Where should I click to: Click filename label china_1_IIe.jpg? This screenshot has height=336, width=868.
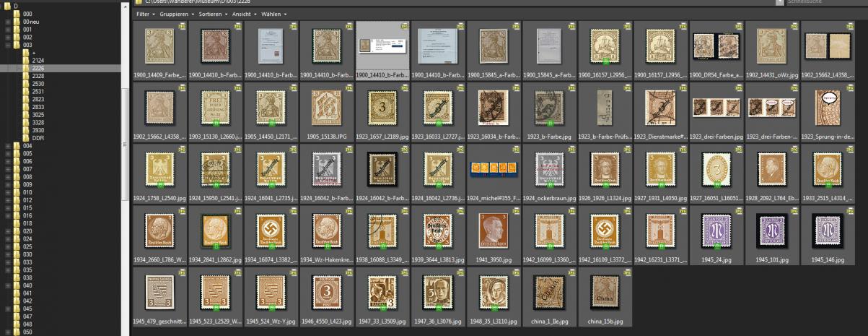click(x=548, y=321)
